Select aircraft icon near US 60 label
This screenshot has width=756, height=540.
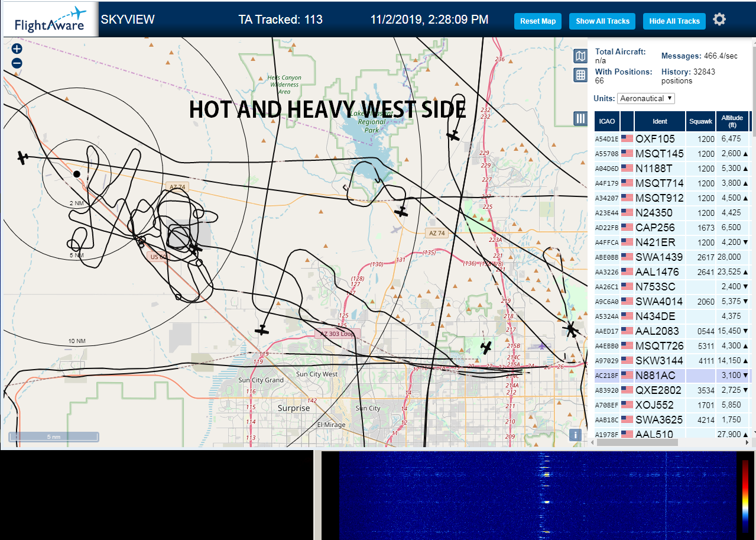coord(194,249)
